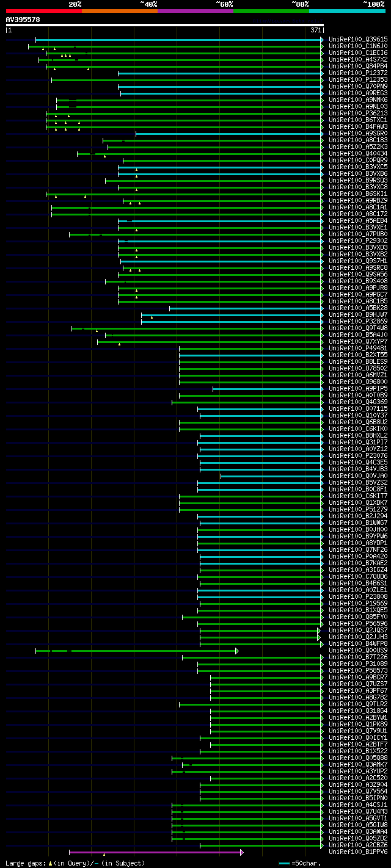Click the purple alignment bar for UniRef100_B1PPV6

156,852
